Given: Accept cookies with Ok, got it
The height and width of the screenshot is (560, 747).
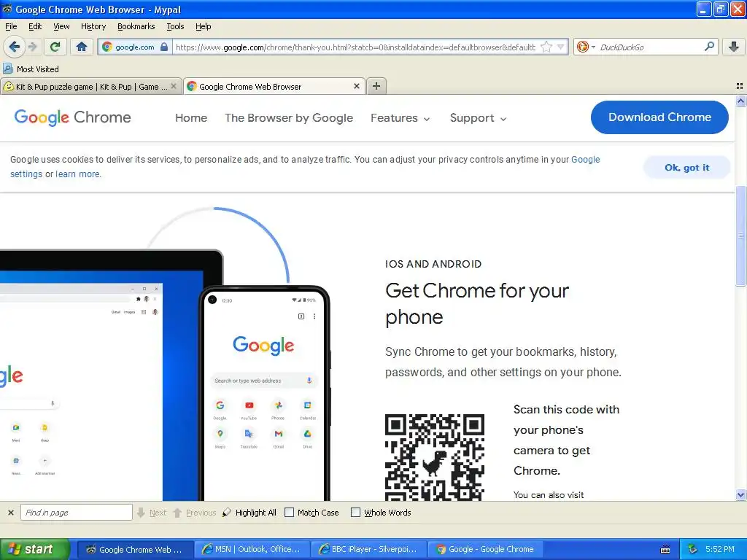Looking at the screenshot, I should tap(686, 168).
